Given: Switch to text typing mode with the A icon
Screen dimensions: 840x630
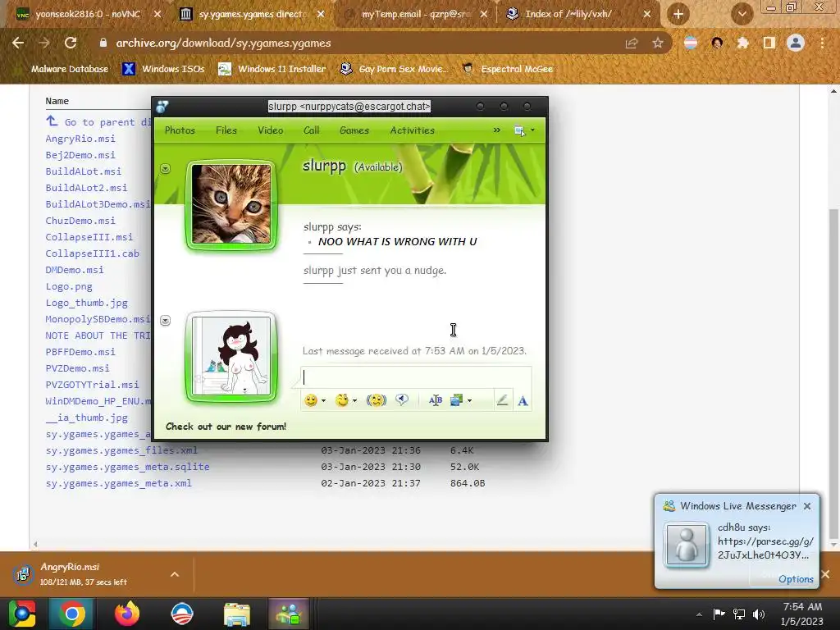Looking at the screenshot, I should pyautogui.click(x=523, y=400).
